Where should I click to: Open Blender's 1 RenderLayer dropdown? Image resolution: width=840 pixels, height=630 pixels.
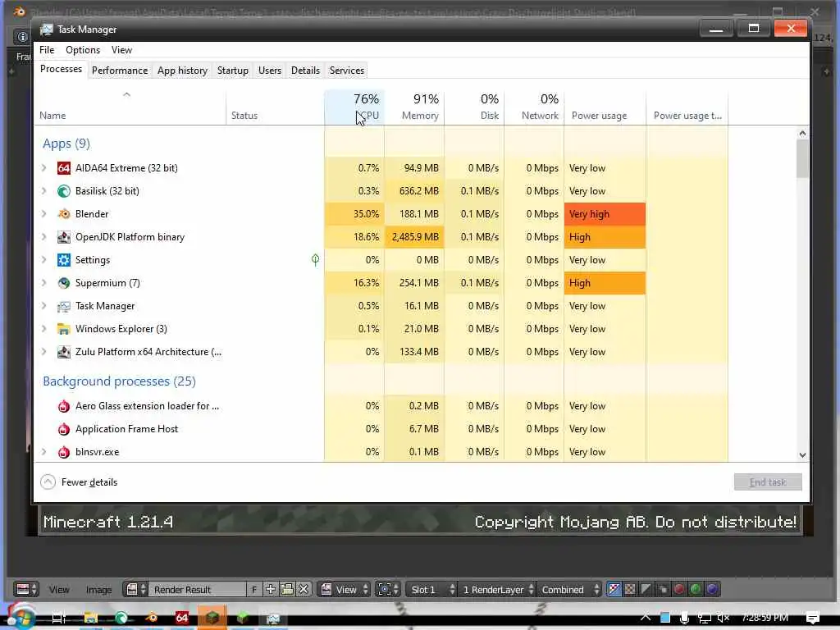496,590
